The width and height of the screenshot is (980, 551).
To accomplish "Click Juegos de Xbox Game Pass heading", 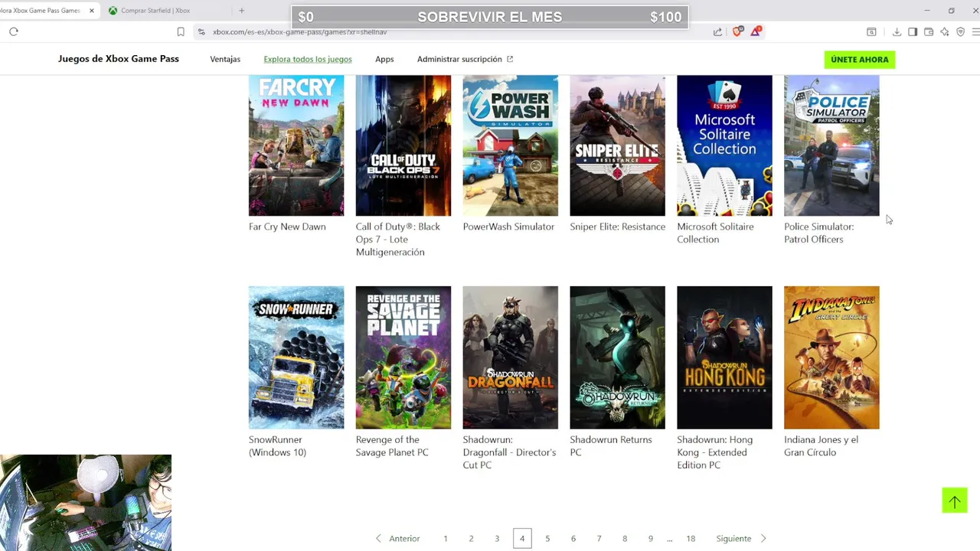I will (119, 59).
